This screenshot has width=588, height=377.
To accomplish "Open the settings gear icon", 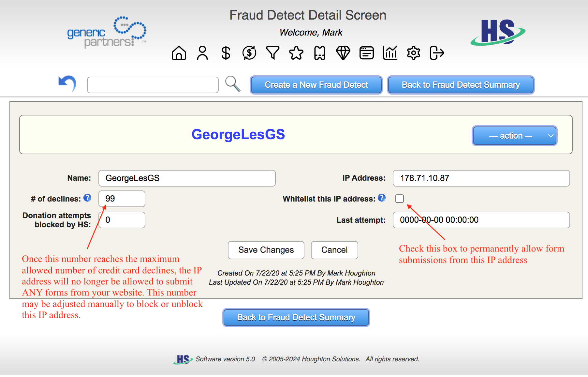I will pyautogui.click(x=414, y=53).
